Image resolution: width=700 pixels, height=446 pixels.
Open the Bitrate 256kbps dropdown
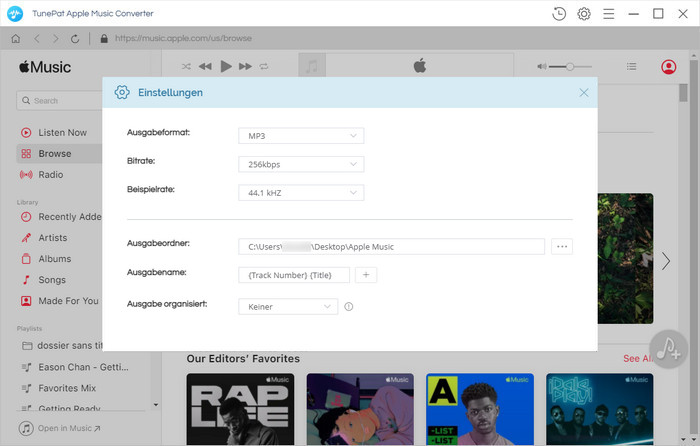(x=301, y=164)
